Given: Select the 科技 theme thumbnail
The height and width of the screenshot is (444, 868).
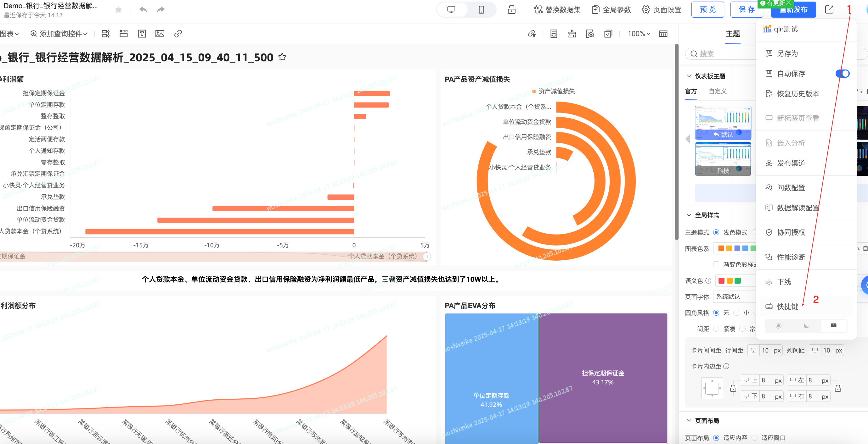Looking at the screenshot, I should 723,159.
